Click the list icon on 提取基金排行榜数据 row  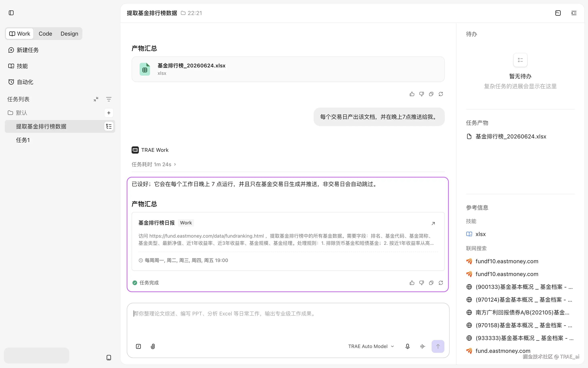point(109,126)
